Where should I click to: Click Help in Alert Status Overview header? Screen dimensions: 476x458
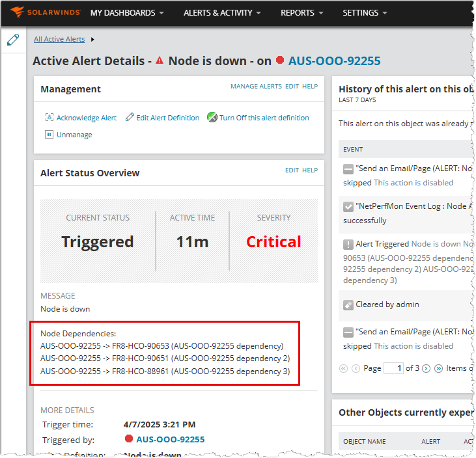(310, 170)
